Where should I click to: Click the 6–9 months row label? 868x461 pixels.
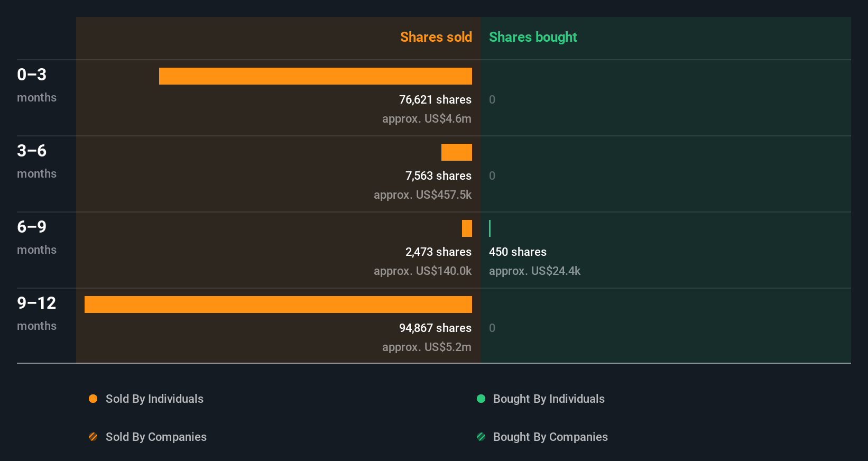[x=36, y=237]
